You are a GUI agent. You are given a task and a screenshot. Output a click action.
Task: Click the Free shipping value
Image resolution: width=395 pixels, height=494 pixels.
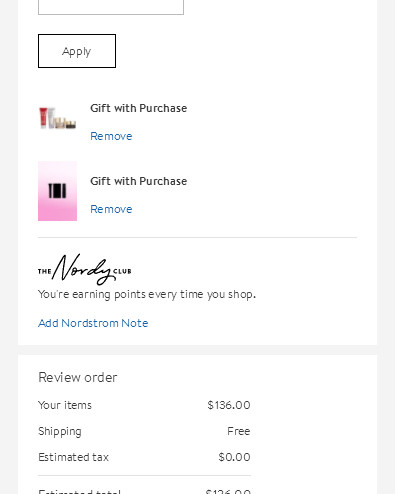239,431
